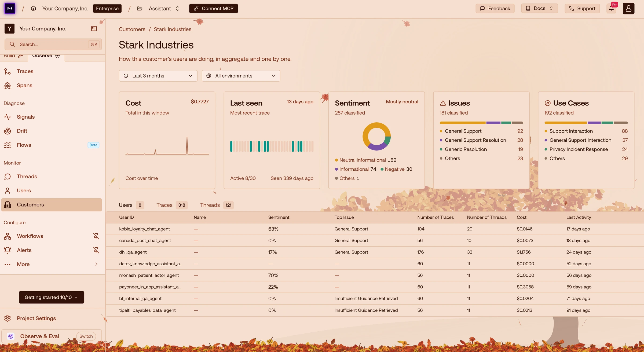Switch the Observe & Eval mode
This screenshot has width=644, height=352.
pos(86,336)
